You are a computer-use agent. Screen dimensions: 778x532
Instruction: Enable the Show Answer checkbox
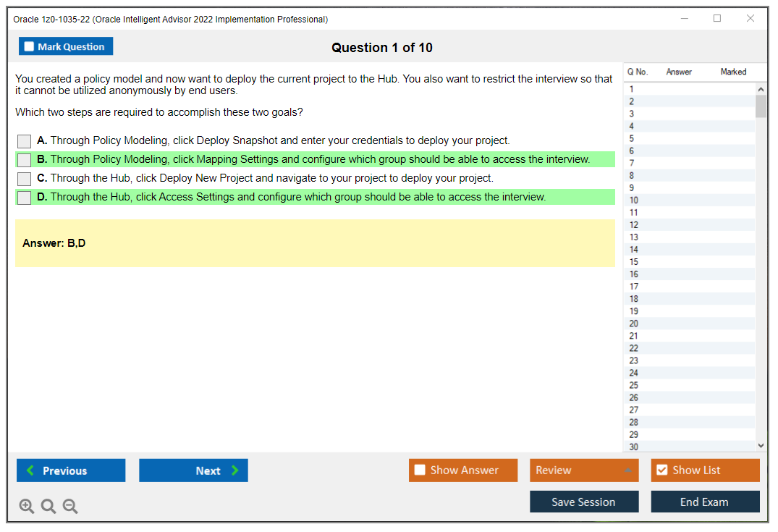pos(420,470)
